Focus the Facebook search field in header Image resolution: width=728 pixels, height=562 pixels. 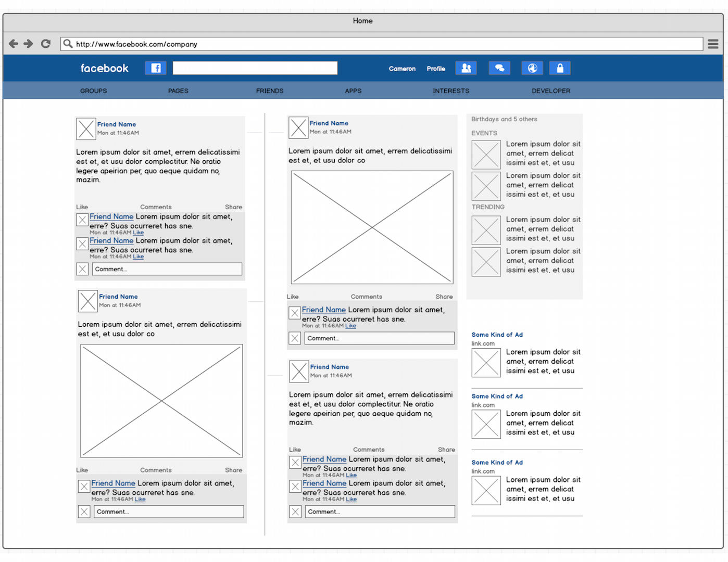[255, 68]
